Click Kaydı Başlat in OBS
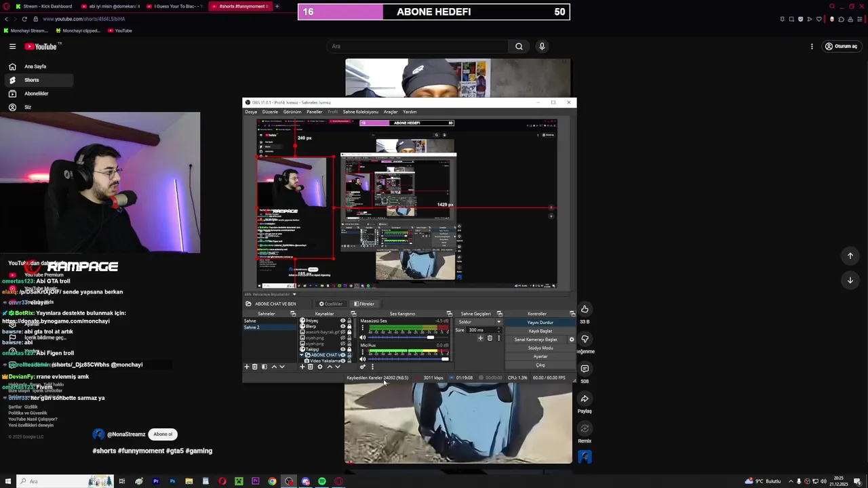Screen dimensions: 868x488 [540, 331]
